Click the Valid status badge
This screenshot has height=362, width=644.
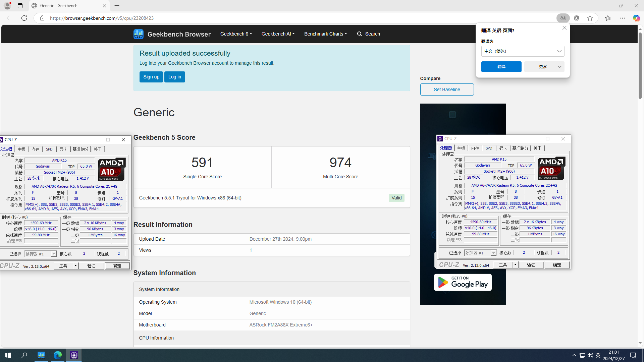[x=396, y=198]
